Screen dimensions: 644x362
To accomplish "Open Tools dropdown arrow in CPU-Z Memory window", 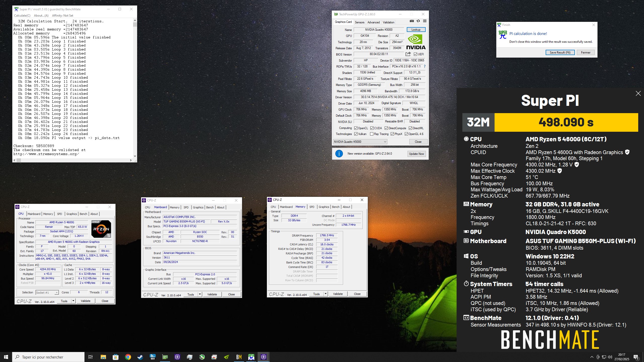I will (x=326, y=294).
